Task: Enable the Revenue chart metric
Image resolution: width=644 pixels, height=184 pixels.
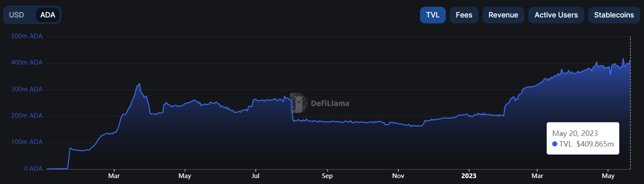Action: (503, 15)
